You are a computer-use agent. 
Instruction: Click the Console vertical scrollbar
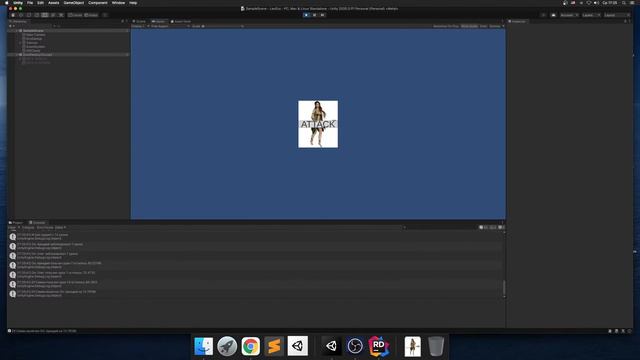click(x=504, y=289)
